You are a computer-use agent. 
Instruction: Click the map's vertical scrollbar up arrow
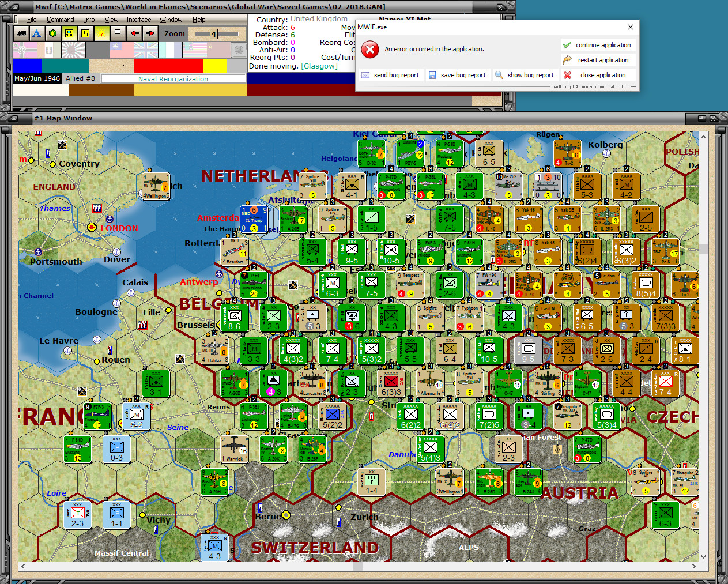[x=703, y=137]
